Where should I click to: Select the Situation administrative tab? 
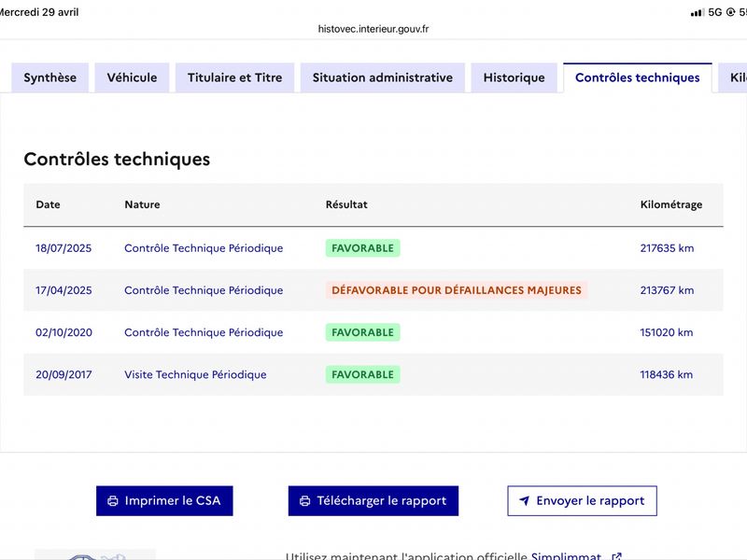point(383,77)
